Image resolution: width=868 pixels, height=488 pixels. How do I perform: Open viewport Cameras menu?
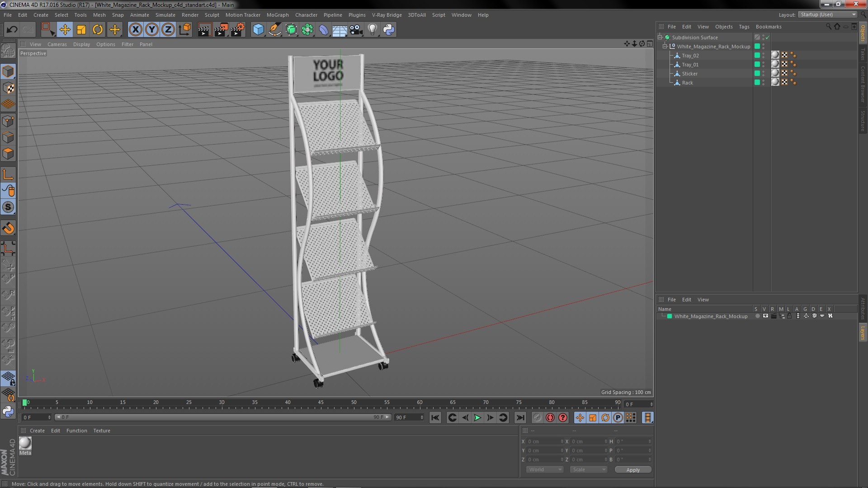pyautogui.click(x=57, y=44)
